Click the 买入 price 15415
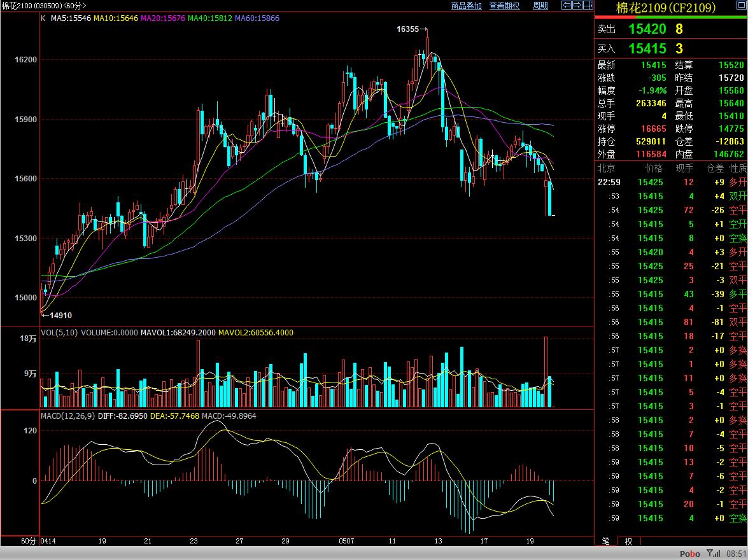Screen dimensions: 748x560 click(x=647, y=48)
